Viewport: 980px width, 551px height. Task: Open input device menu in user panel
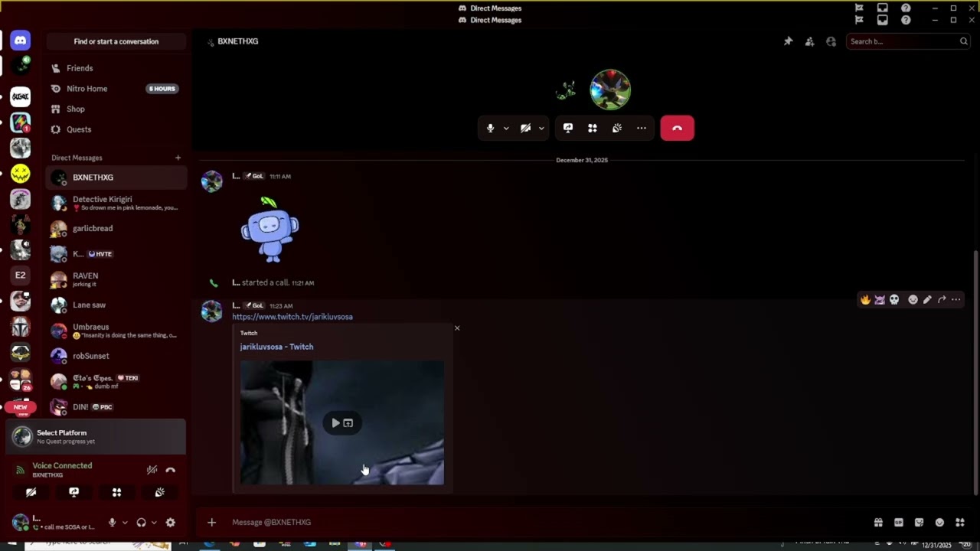(125, 523)
